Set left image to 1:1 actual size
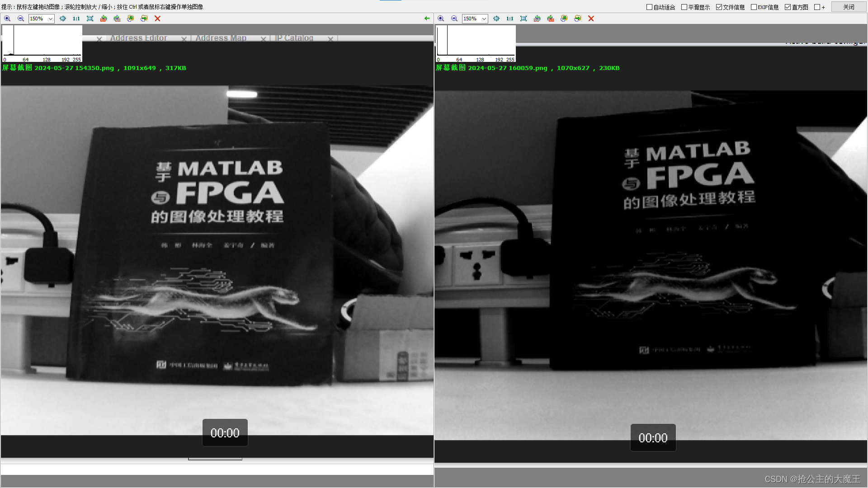This screenshot has height=488, width=868. (x=76, y=19)
